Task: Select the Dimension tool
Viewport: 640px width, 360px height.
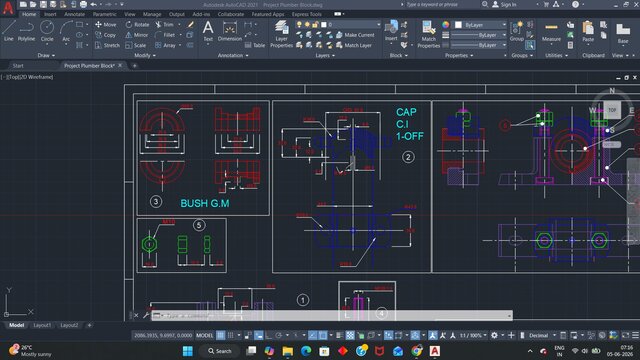Action: [x=230, y=31]
